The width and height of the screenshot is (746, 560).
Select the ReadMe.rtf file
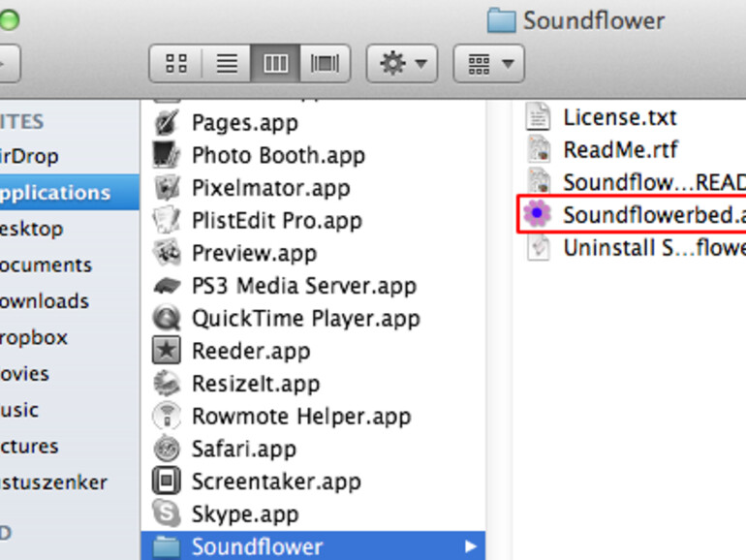pyautogui.click(x=620, y=149)
